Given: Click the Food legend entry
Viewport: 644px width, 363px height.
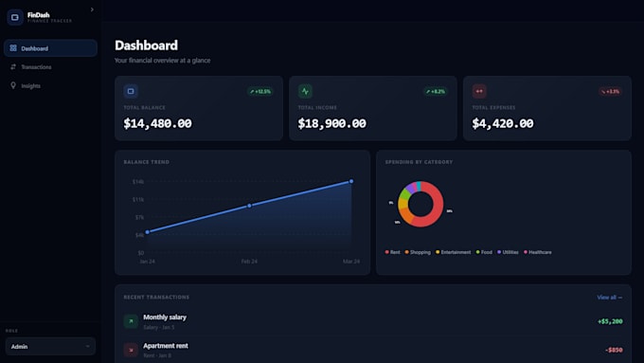Looking at the screenshot, I should [x=484, y=252].
